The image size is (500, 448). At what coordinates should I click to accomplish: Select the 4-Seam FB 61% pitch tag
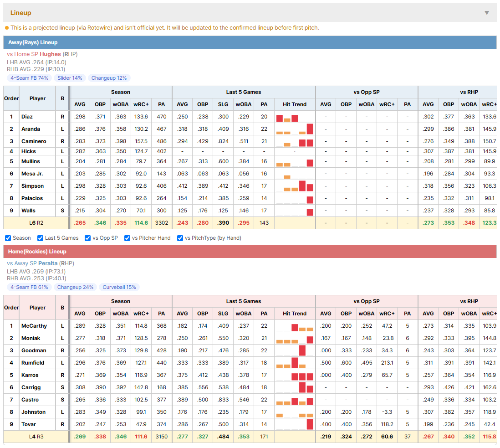[x=29, y=288]
